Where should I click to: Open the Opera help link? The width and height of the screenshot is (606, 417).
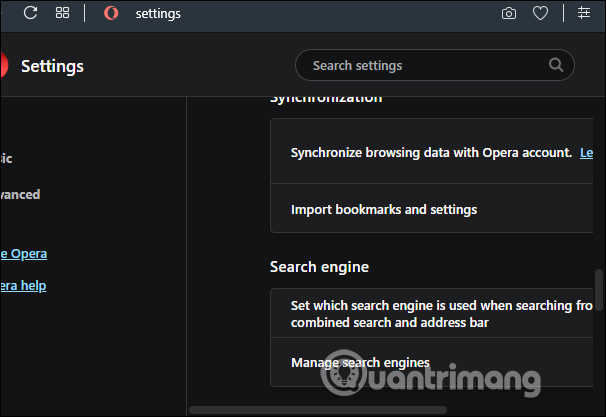(x=23, y=285)
